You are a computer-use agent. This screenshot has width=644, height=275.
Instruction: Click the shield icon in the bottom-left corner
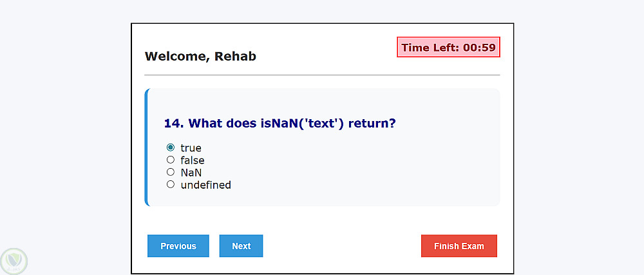pyautogui.click(x=14, y=261)
